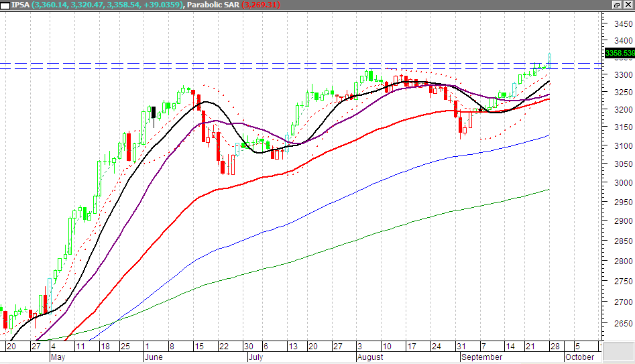Click the 3300 price axis label
Screen dimensions: 635x364
pyautogui.click(x=623, y=75)
